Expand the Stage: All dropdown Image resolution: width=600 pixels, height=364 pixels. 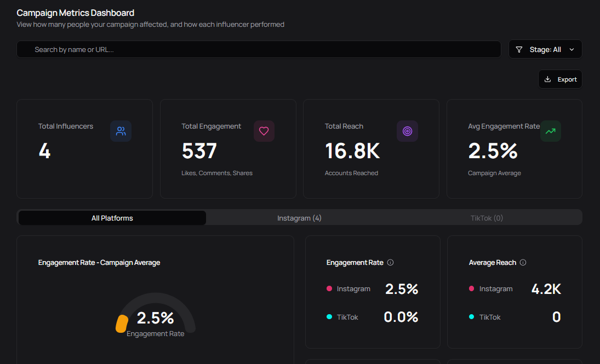pyautogui.click(x=545, y=49)
